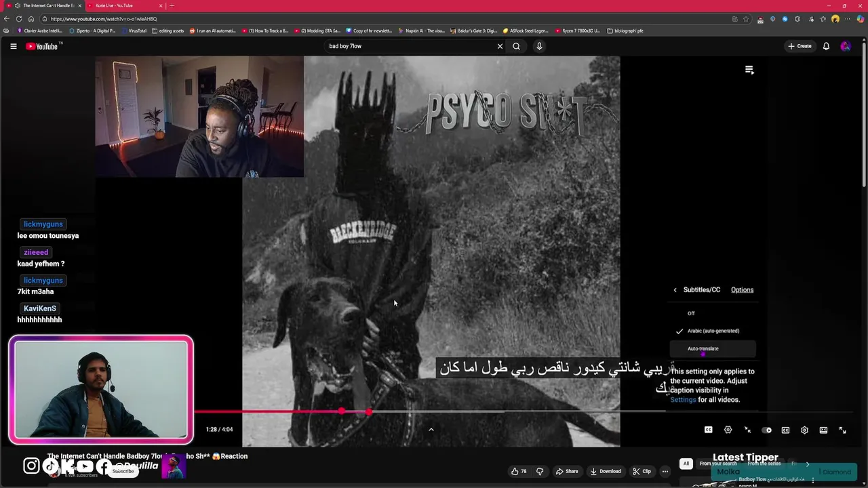Clear the search box with X
Viewport: 868px width, 488px height.
(x=500, y=46)
